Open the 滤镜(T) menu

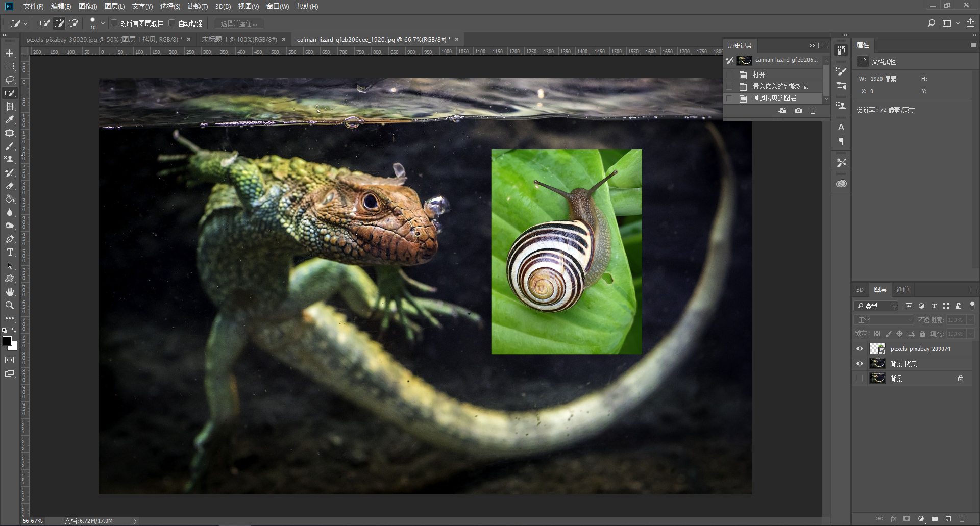tap(198, 6)
